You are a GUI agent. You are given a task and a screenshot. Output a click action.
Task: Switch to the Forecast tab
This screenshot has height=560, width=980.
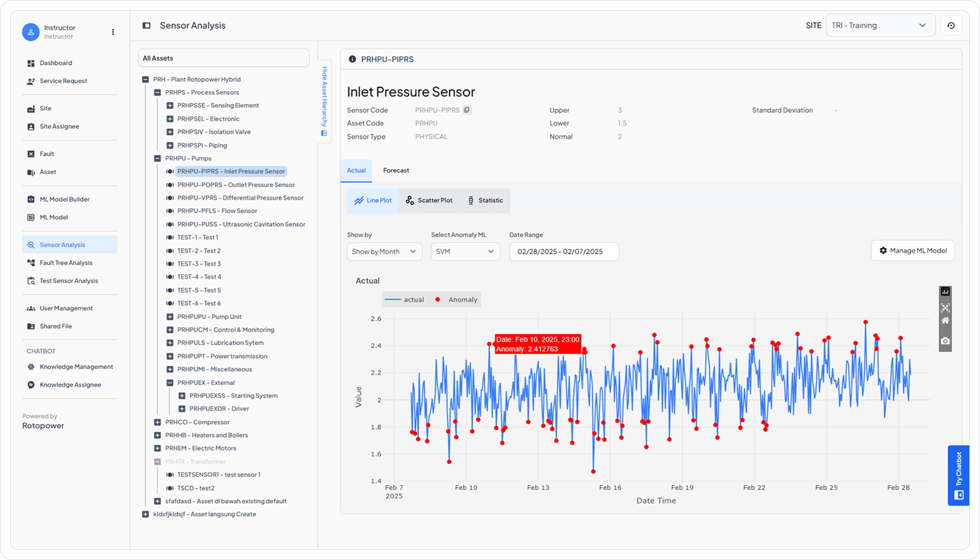click(x=396, y=171)
